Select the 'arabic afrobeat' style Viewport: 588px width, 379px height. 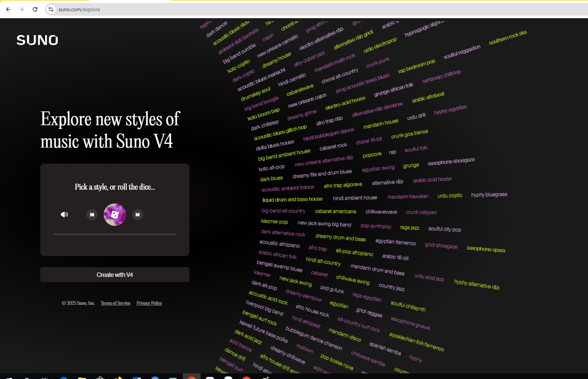(428, 97)
